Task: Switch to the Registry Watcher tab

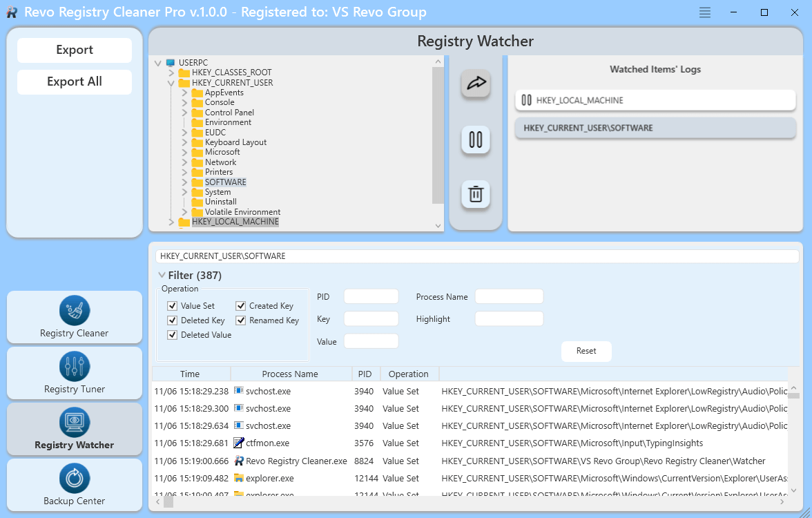Action: click(75, 428)
